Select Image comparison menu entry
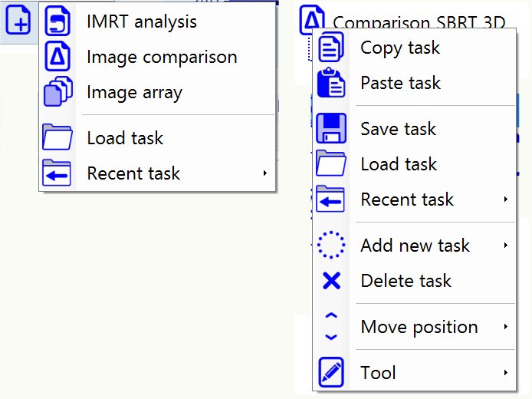The image size is (532, 399). (x=162, y=57)
